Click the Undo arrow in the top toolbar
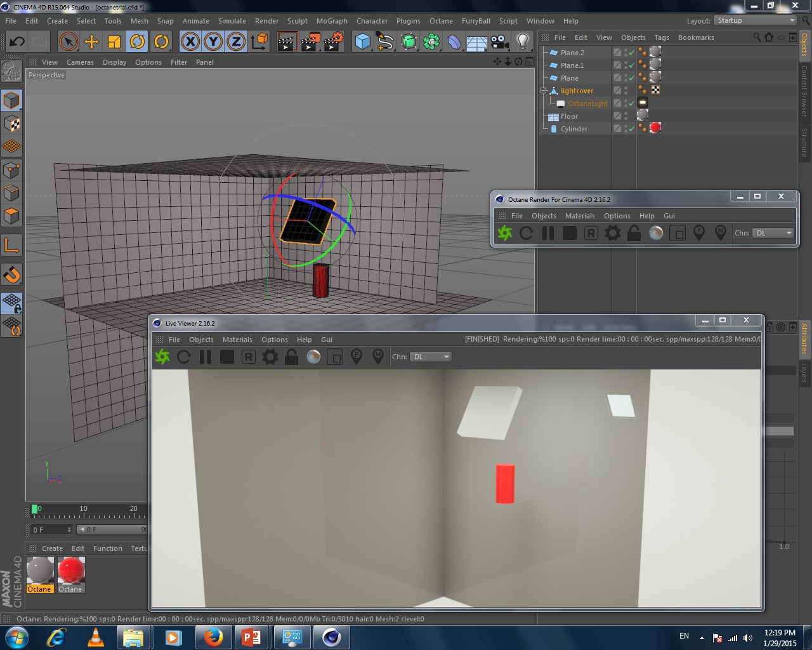This screenshot has height=650, width=812. [17, 42]
